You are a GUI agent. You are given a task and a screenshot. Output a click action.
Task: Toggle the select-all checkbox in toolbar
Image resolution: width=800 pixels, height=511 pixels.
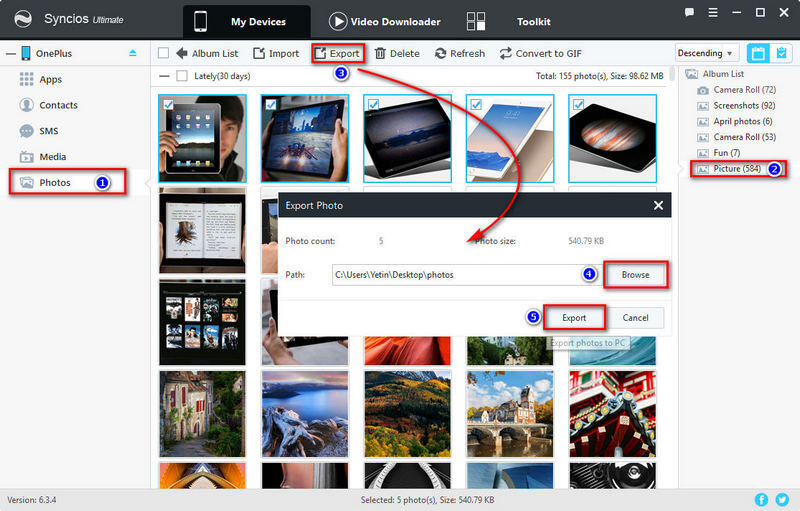164,53
